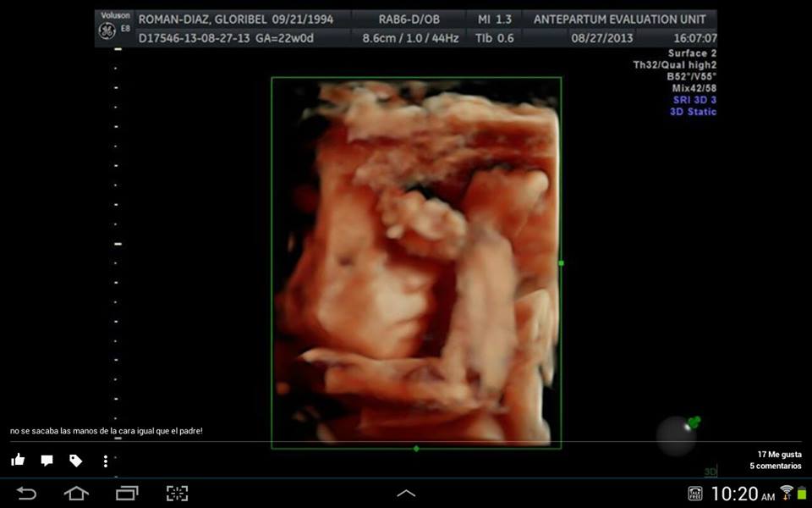Image resolution: width=812 pixels, height=508 pixels.
Task: Click the green handle on frame's right edge
Action: tap(562, 263)
